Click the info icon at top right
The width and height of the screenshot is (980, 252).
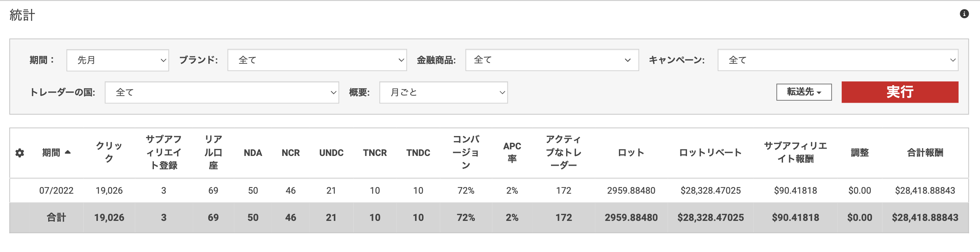pyautogui.click(x=964, y=14)
